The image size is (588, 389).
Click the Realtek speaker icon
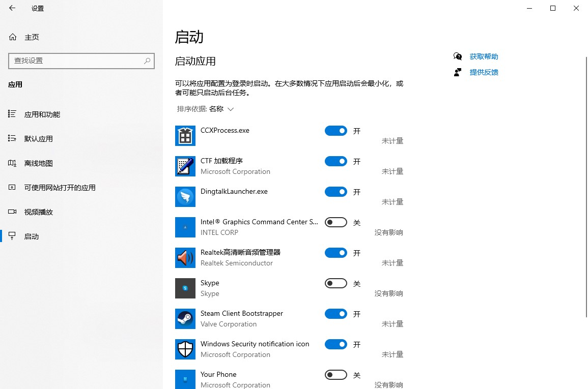click(185, 258)
